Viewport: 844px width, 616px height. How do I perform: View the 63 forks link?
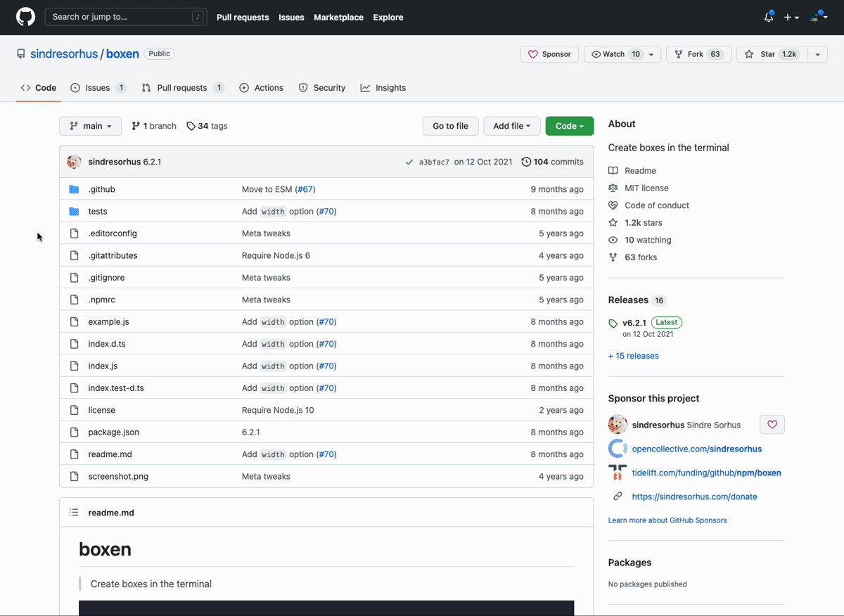[x=633, y=257]
